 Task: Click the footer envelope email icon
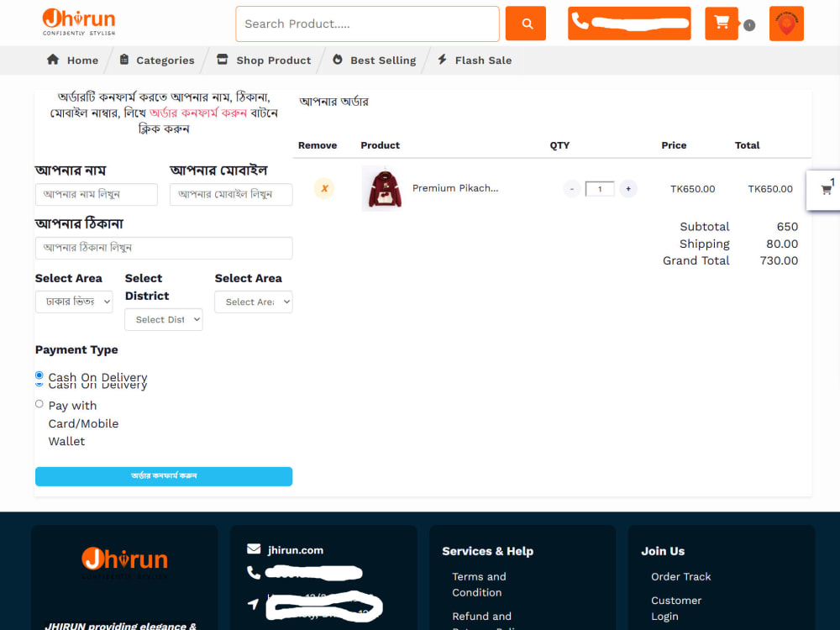254,549
